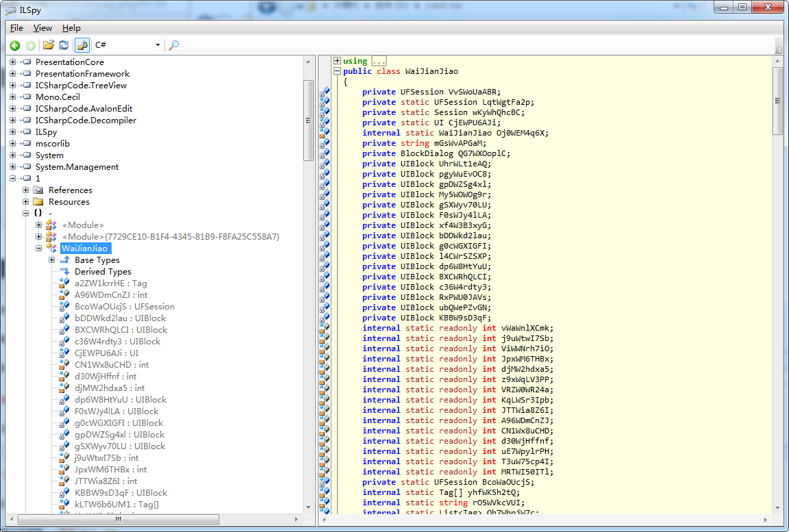Click field icon of gSXWyv70LU : UIBlock
The image size is (789, 532).
tap(64, 446)
